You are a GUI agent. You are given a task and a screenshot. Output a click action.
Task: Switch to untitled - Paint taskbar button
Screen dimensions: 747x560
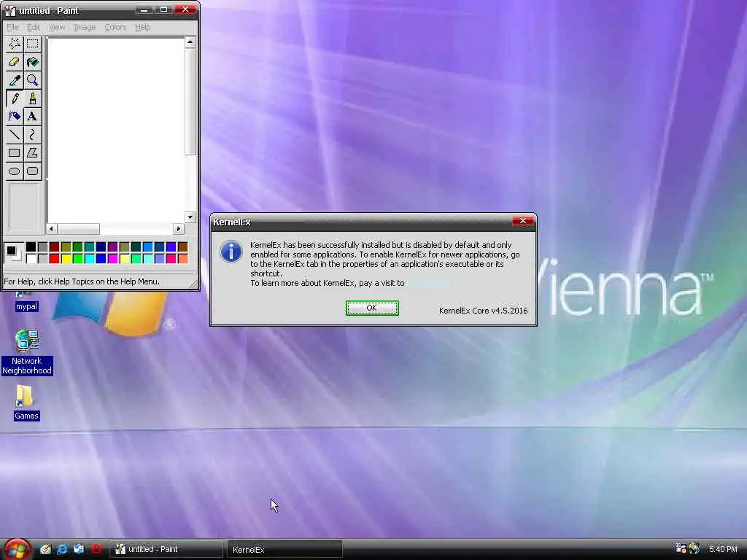point(166,550)
